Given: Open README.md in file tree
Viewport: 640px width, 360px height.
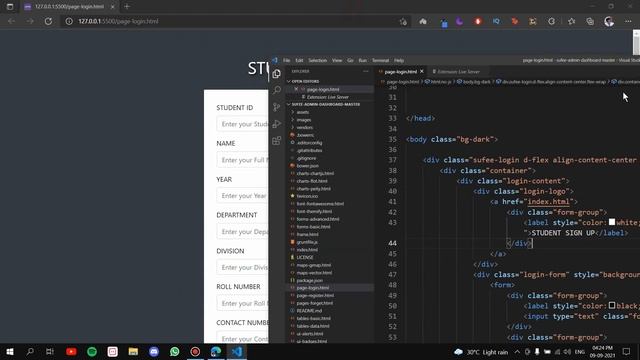Looking at the screenshot, I should point(309,311).
